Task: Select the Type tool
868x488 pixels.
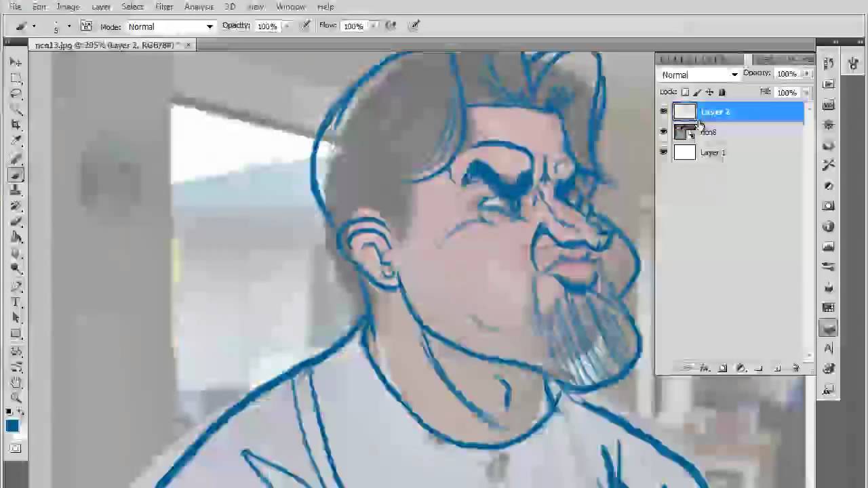Action: [x=16, y=301]
